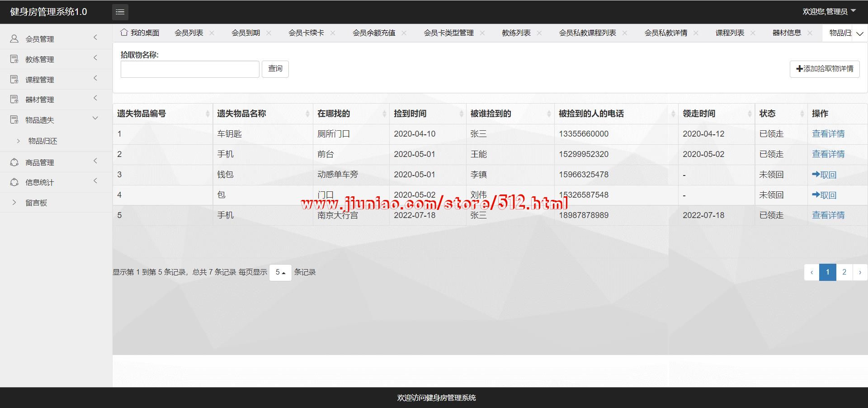Sort by 遗失物品编号 column arrows
868x408 pixels.
[208, 114]
